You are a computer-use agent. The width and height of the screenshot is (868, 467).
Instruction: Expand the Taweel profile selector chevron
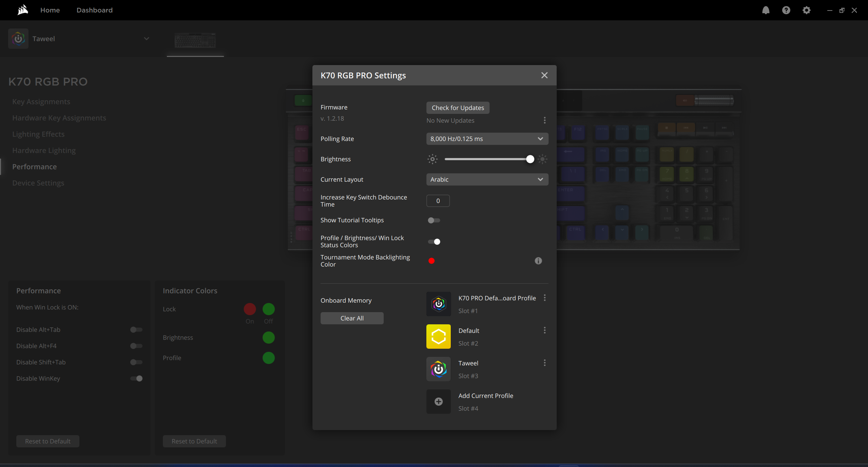click(x=147, y=39)
